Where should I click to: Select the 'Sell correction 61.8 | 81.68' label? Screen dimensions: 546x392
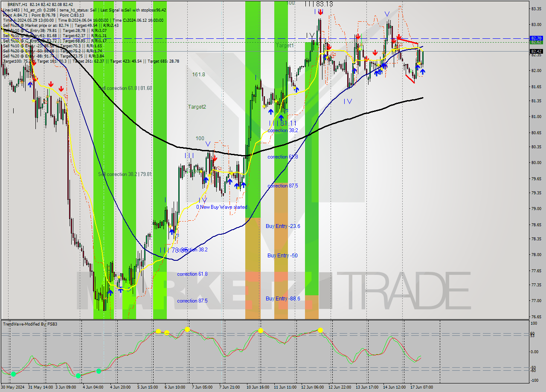point(125,88)
